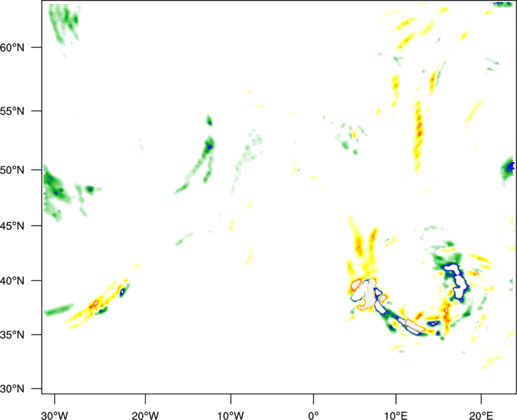517x420 pixels.
Task: Click the 60°N latitude label
Action: [12, 47]
